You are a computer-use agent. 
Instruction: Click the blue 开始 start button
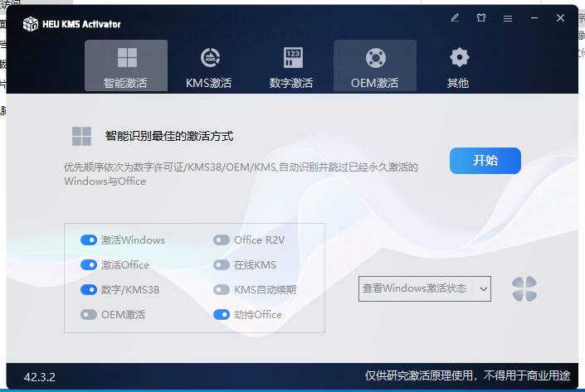pyautogui.click(x=485, y=161)
